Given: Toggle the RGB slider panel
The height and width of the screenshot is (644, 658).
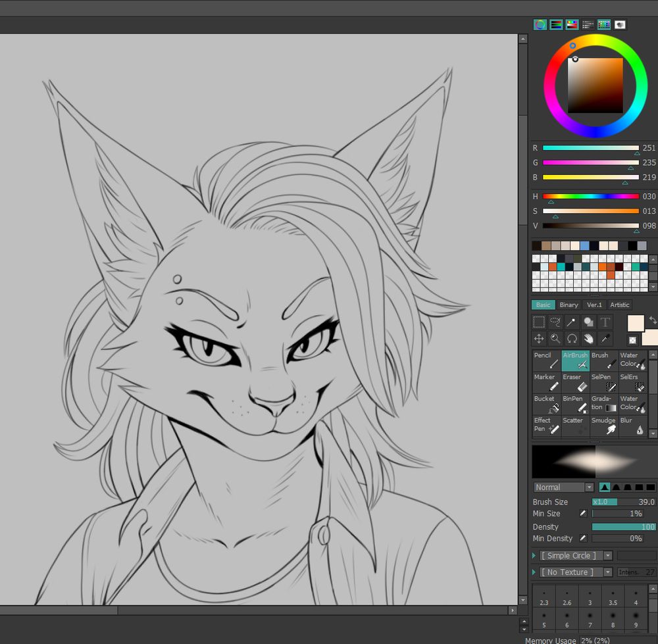Looking at the screenshot, I should point(556,25).
